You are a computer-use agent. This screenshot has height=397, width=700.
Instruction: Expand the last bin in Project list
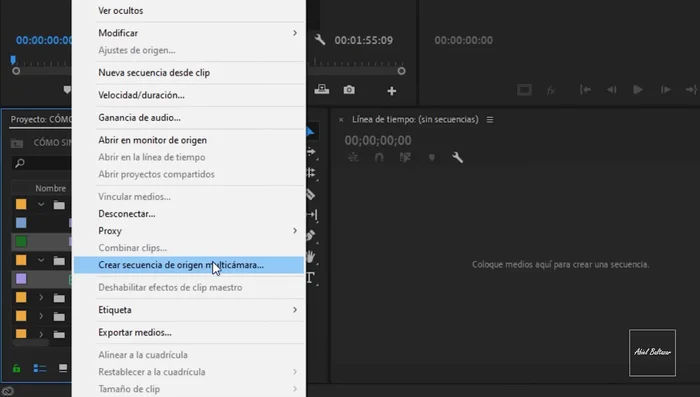pos(41,334)
